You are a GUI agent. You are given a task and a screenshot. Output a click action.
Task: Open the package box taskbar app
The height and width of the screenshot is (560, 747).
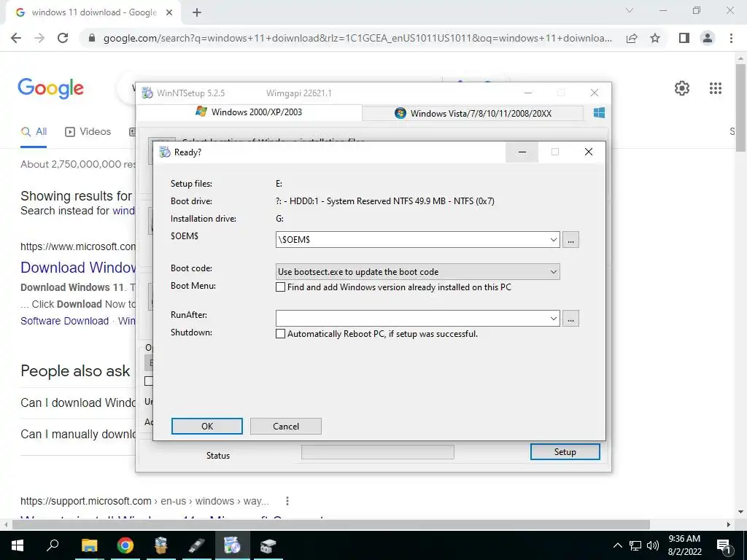point(161,545)
